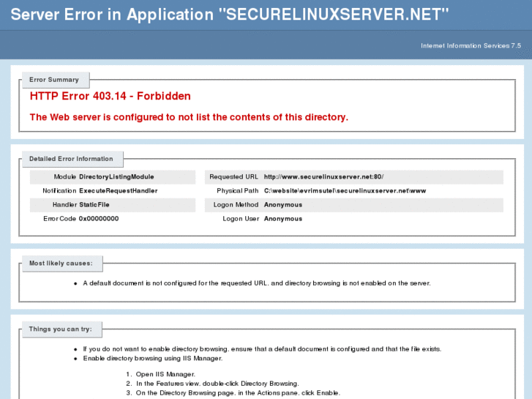The image size is (532, 399).
Task: Click the requested URL 'http://www.securelinuxserver.net:80/'
Action: click(323, 176)
